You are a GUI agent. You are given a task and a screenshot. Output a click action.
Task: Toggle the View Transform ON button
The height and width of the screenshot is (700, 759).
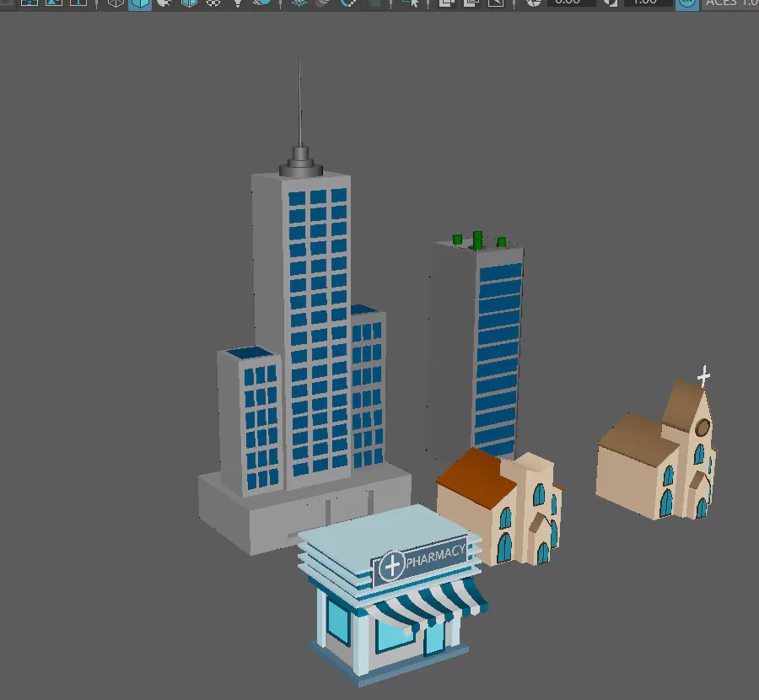[x=686, y=3]
